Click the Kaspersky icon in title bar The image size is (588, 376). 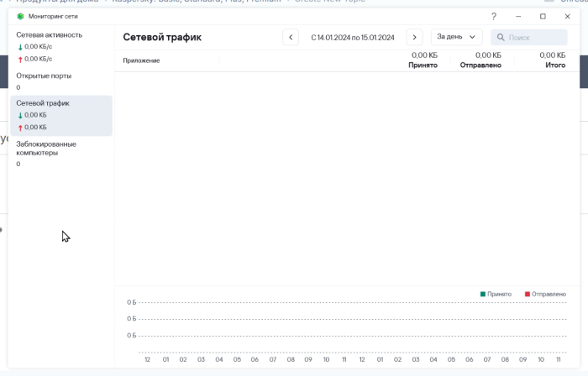point(21,16)
